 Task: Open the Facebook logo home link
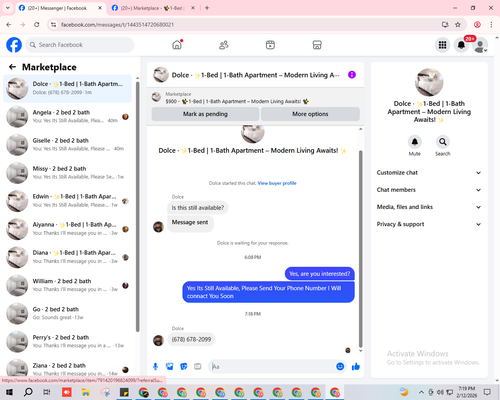[14, 45]
